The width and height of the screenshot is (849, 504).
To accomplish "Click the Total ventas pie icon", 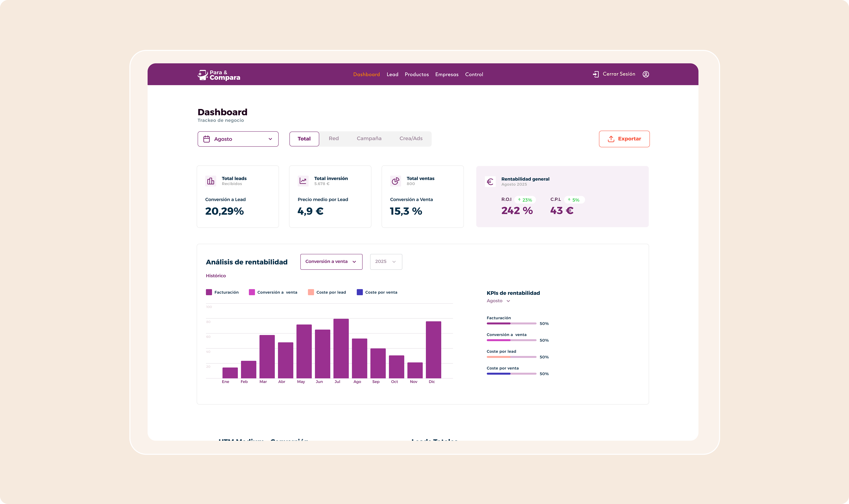I will coord(396,181).
